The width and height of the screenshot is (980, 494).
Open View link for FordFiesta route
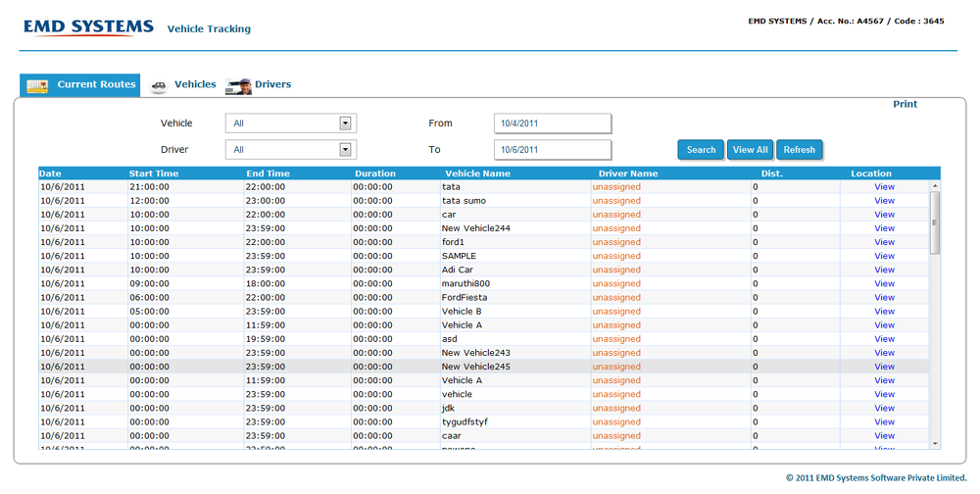point(884,298)
